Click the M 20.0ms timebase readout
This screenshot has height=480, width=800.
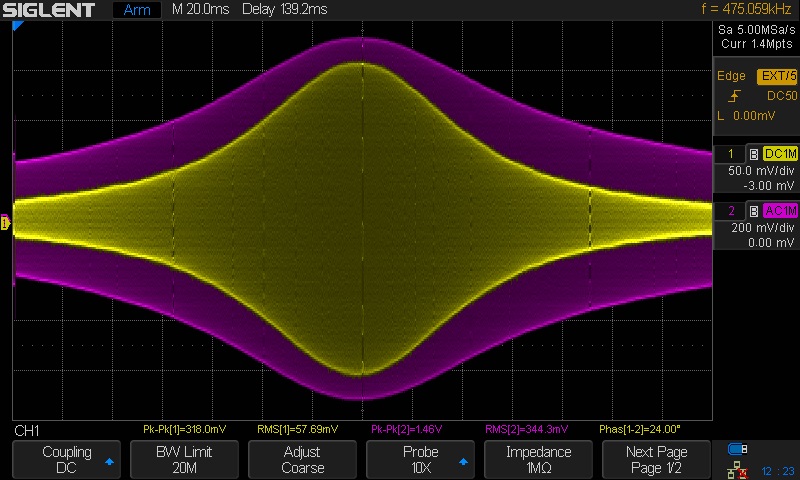200,10
